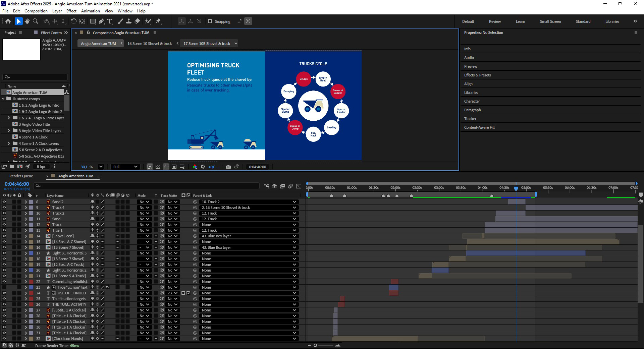Select the Type tool
Screen dimensions: 644x349
[110, 21]
